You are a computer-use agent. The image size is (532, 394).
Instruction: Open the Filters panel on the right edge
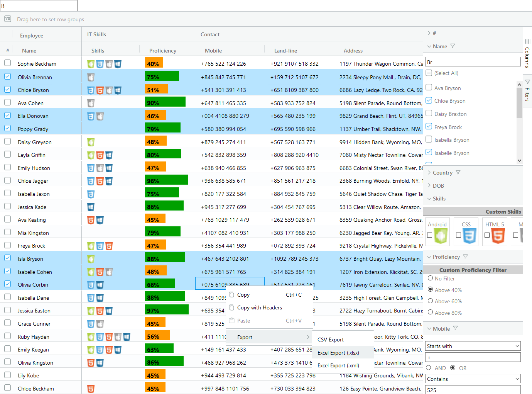point(528,90)
